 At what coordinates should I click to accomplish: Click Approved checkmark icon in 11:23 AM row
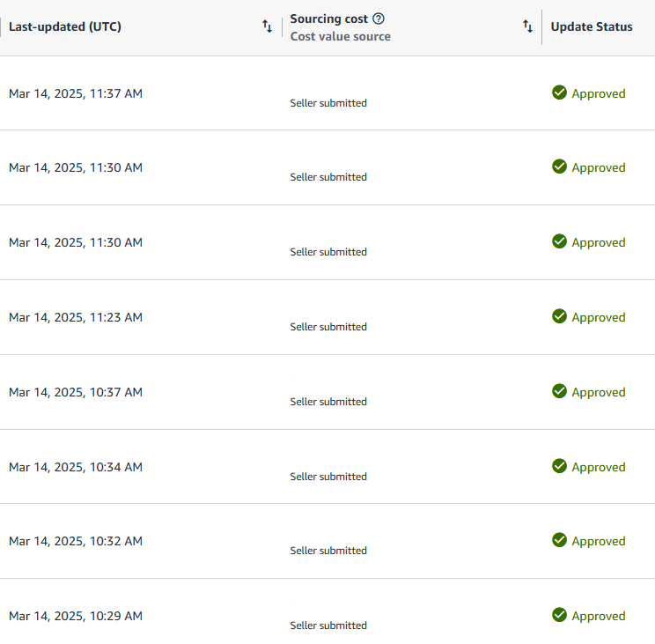coord(559,316)
